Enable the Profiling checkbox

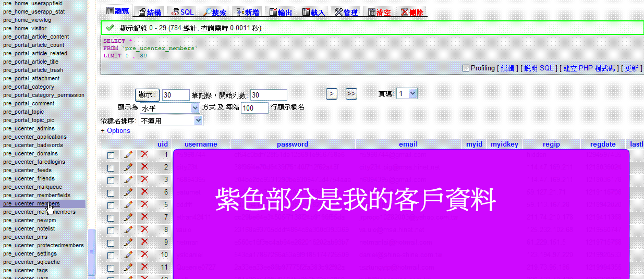pos(466,68)
